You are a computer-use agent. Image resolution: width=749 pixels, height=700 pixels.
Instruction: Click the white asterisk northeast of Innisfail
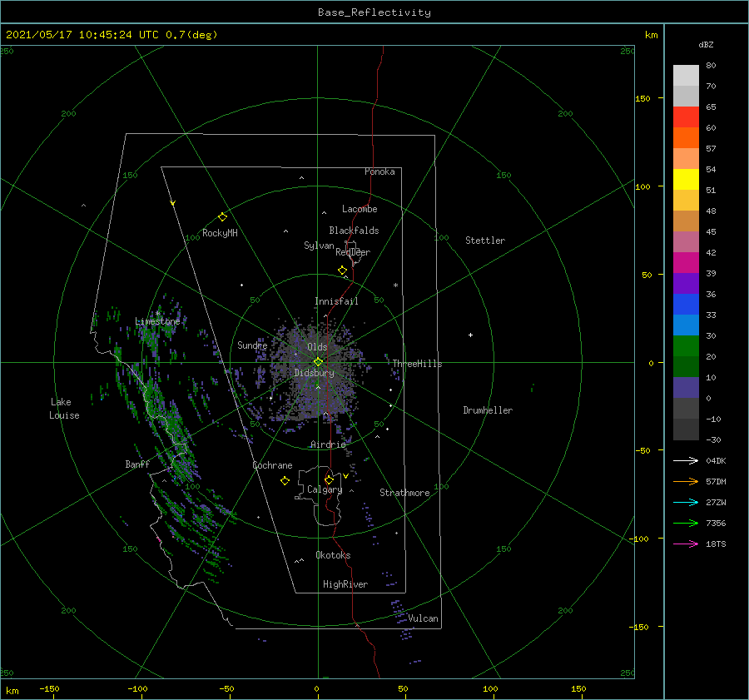(395, 285)
